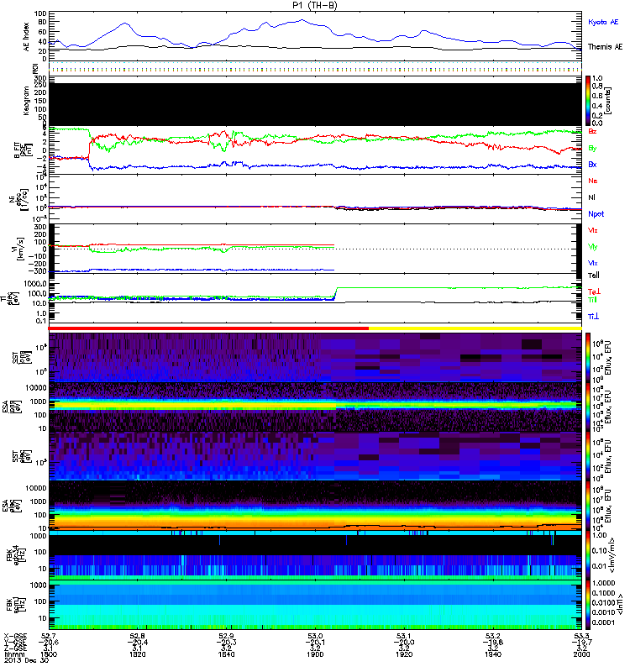Click the X-GSE value 53.3
Image resolution: width=630 pixels, height=672 pixels.
pos(581,636)
